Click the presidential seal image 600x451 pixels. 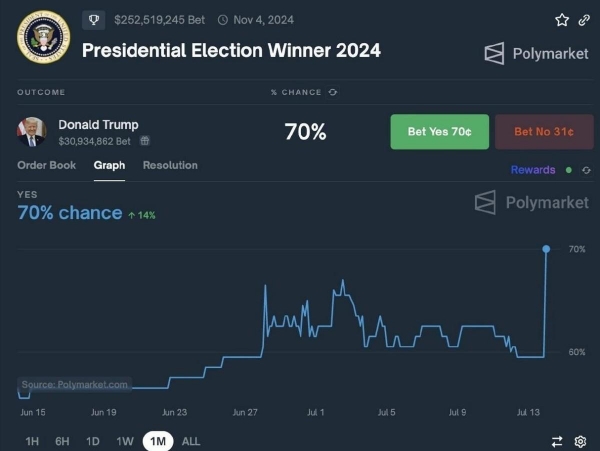click(43, 36)
